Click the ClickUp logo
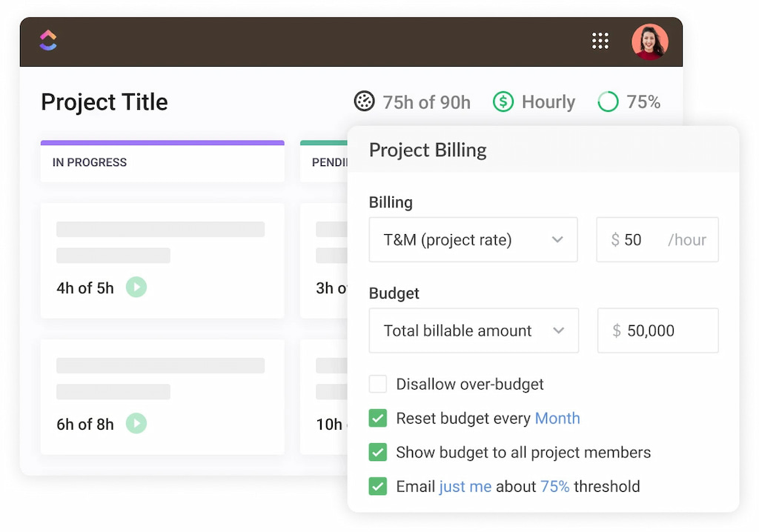The height and width of the screenshot is (532, 759). pos(47,41)
